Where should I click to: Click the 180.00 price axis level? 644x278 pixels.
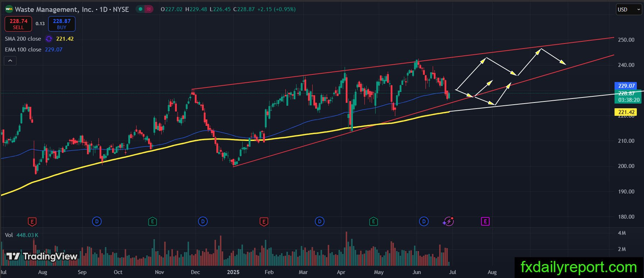pos(626,217)
